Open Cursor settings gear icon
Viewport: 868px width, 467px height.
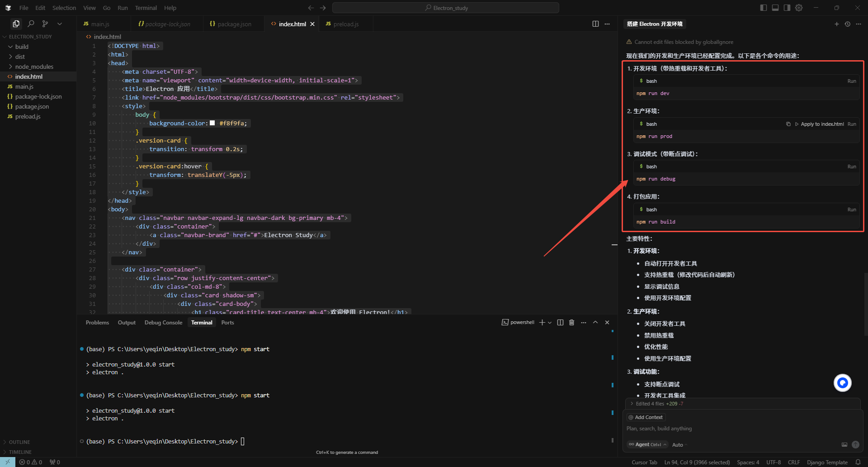point(799,8)
